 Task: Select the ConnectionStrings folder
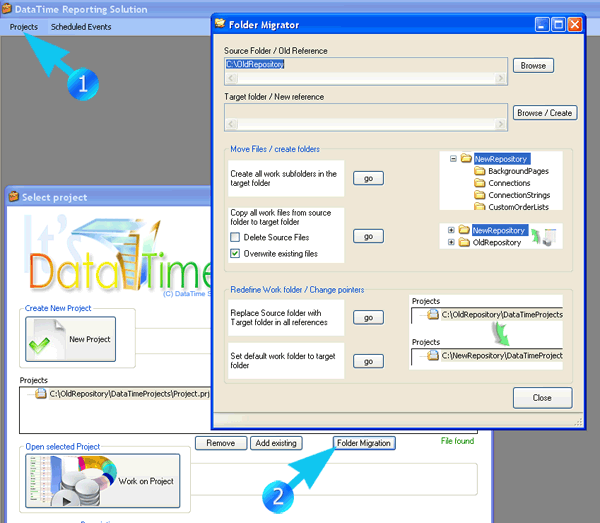click(x=519, y=195)
